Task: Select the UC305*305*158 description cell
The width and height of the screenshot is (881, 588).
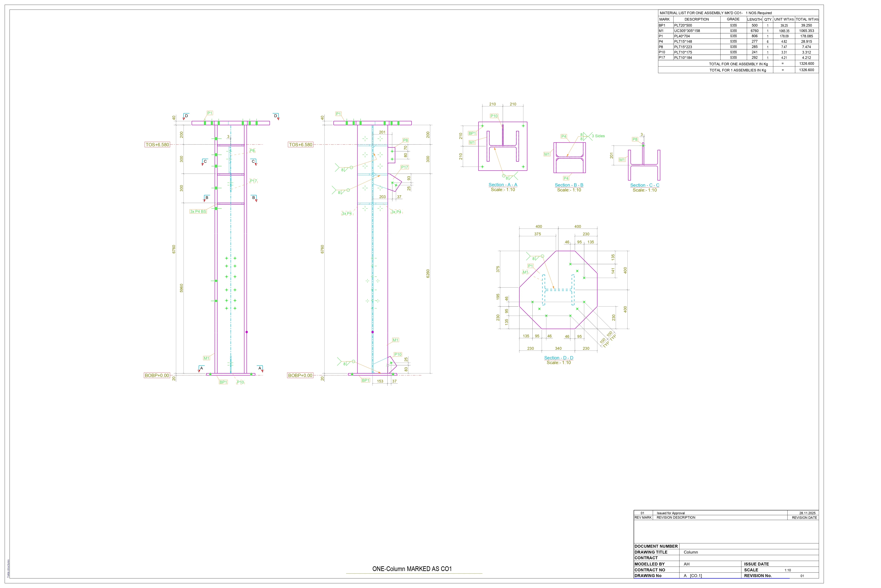Action: 687,31
